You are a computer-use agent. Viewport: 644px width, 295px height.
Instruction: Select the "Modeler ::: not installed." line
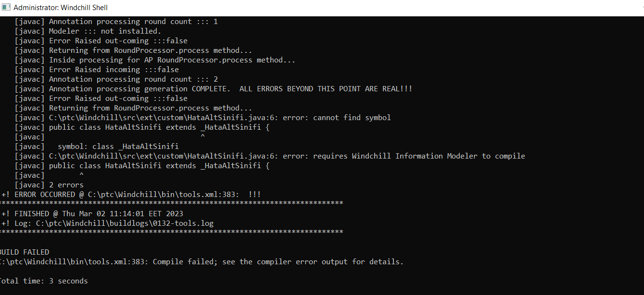pos(105,31)
